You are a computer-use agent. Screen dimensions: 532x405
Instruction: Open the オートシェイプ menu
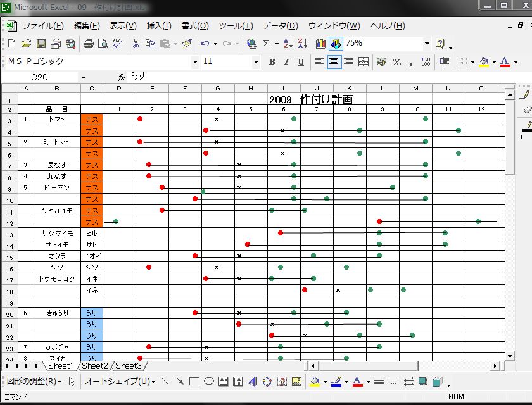(120, 382)
